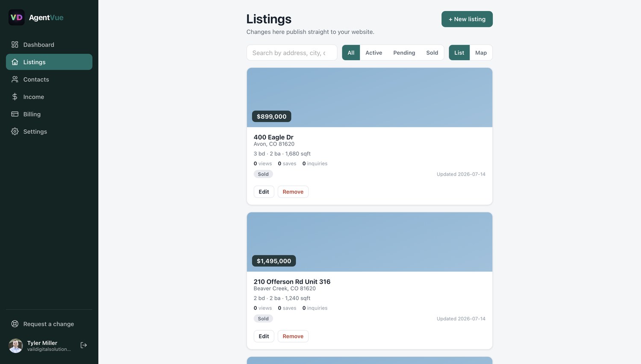Click the Listings house icon

[15, 62]
